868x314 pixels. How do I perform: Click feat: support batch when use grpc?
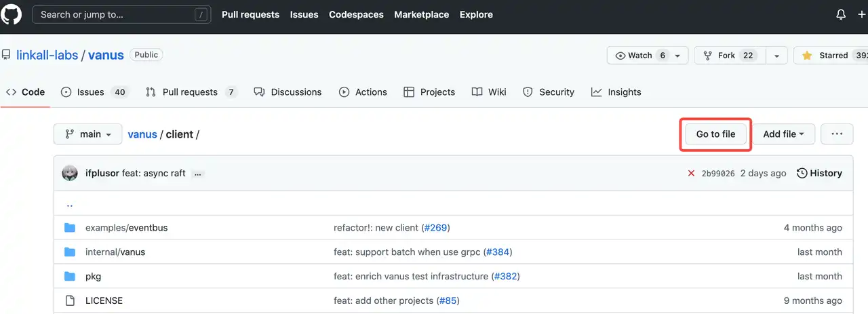[407, 252]
